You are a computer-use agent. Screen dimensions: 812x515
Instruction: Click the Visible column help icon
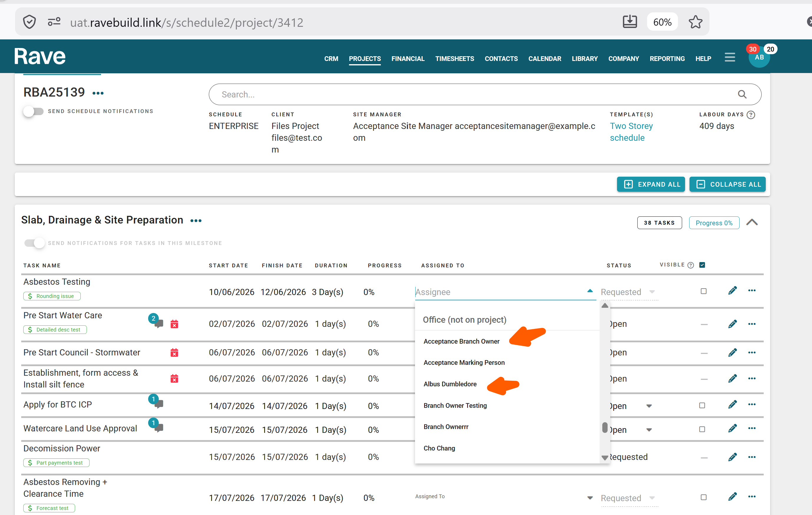691,265
